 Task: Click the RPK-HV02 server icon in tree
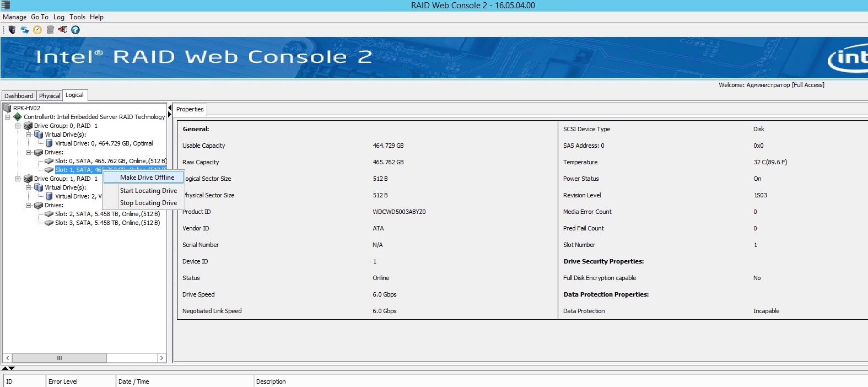(7, 108)
